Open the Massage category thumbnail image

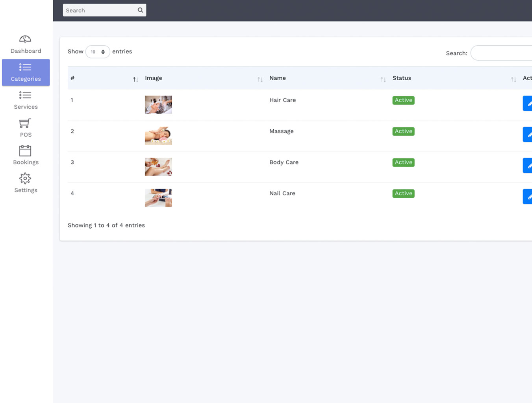158,136
